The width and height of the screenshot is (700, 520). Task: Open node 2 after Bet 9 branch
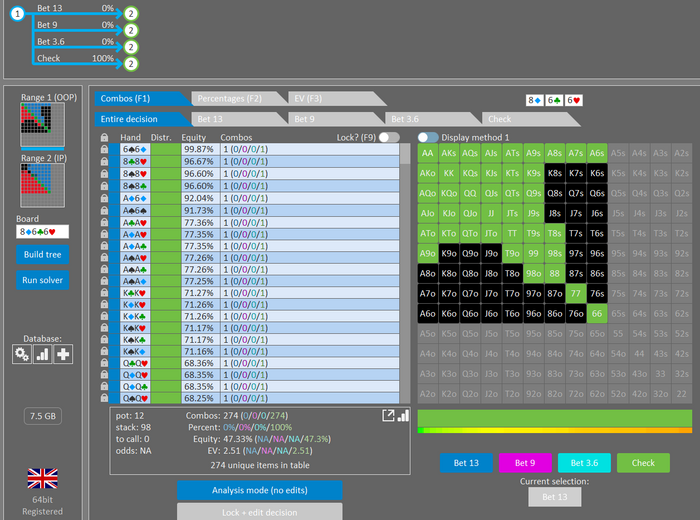(131, 30)
